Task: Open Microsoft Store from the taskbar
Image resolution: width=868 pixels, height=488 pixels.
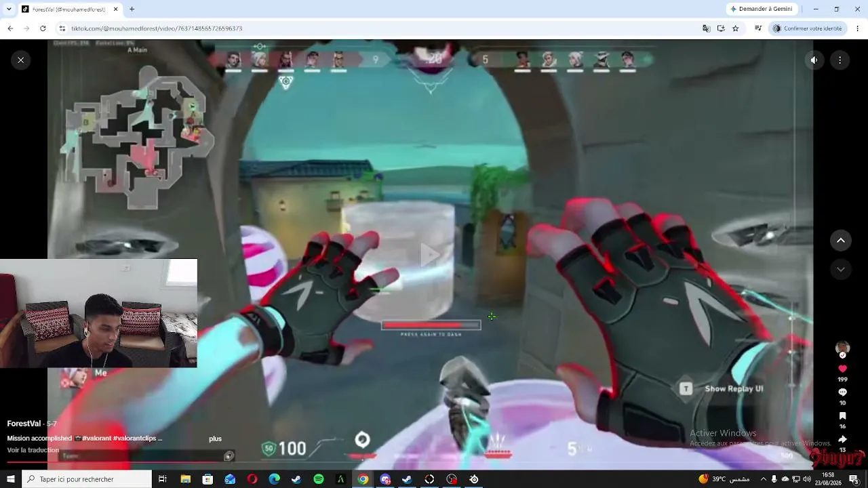Action: pyautogui.click(x=208, y=479)
